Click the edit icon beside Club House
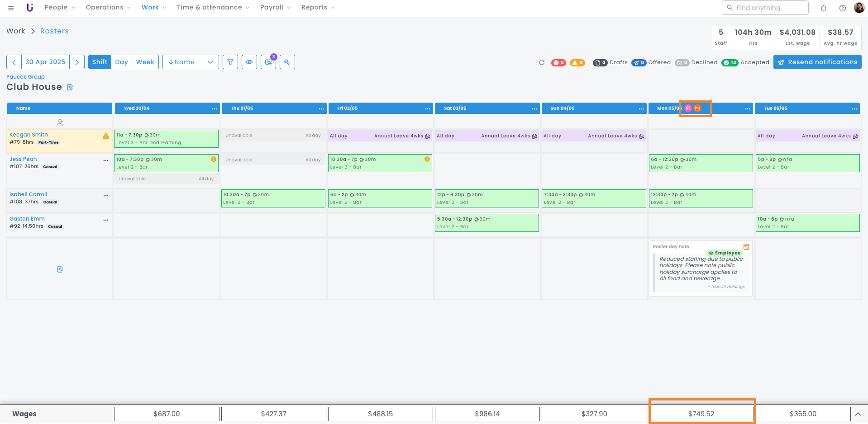The height and width of the screenshot is (424, 868). (x=70, y=87)
